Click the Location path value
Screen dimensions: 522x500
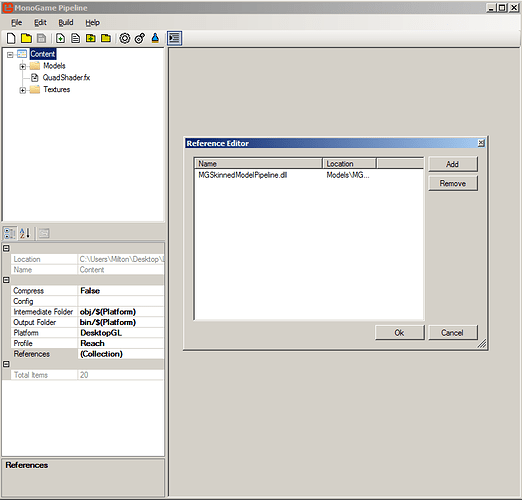(121, 259)
